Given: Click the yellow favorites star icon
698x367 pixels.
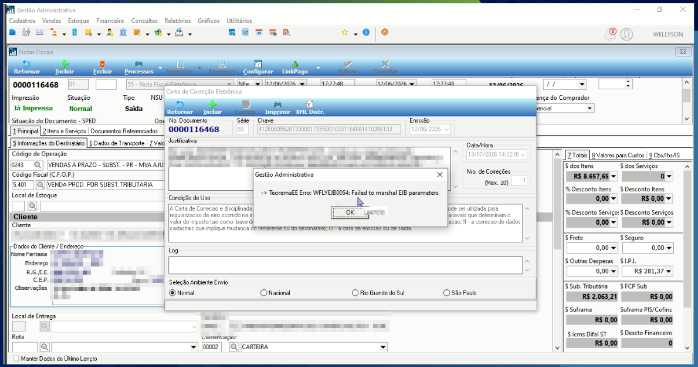Looking at the screenshot, I should point(345,33).
